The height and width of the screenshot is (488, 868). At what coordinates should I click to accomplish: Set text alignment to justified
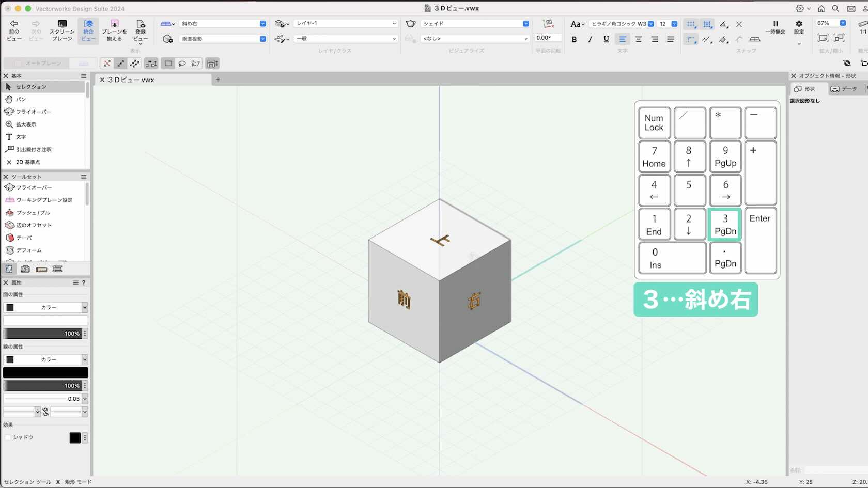(x=671, y=39)
